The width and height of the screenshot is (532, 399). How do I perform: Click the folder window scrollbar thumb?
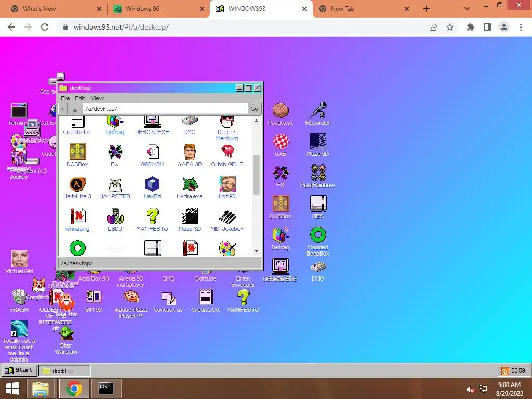tap(256, 175)
